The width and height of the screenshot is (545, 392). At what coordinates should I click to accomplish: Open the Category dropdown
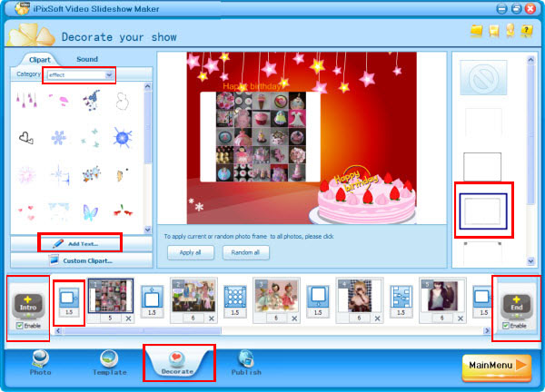pos(110,74)
